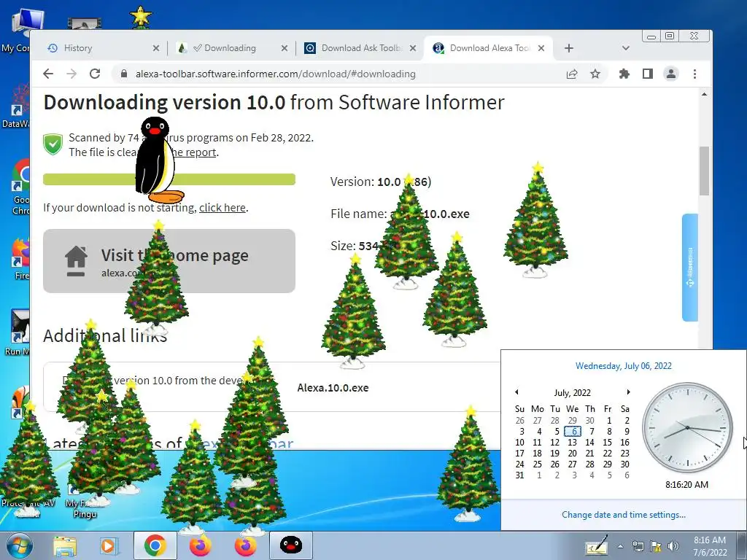Open a new tab with plus
Image resolution: width=747 pixels, height=560 pixels.
coord(569,48)
